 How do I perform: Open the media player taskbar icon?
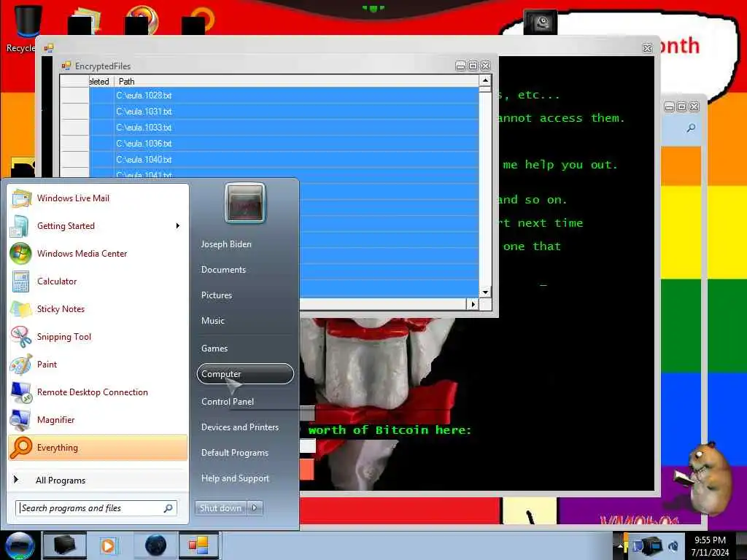[x=108, y=545]
